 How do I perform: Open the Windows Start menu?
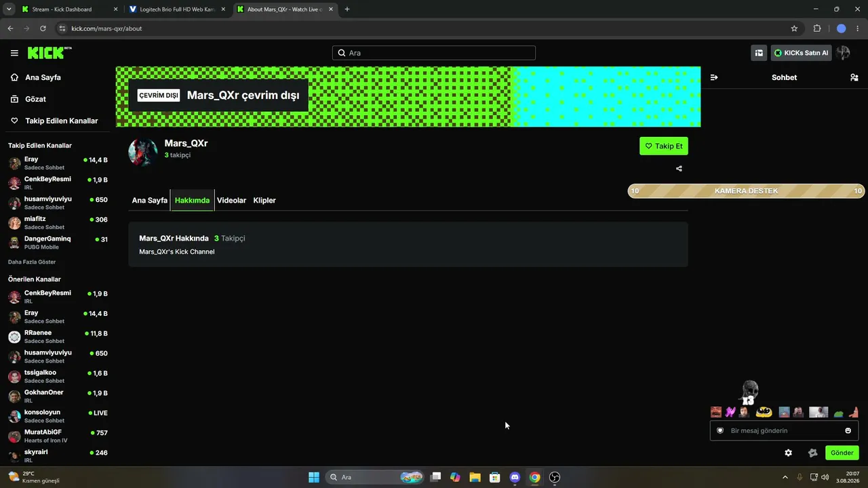pos(314,477)
